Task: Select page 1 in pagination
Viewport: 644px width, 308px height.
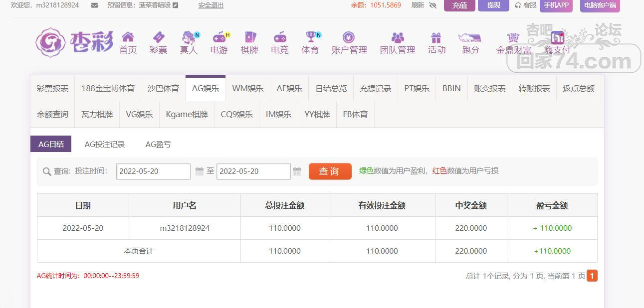Action: pos(592,276)
